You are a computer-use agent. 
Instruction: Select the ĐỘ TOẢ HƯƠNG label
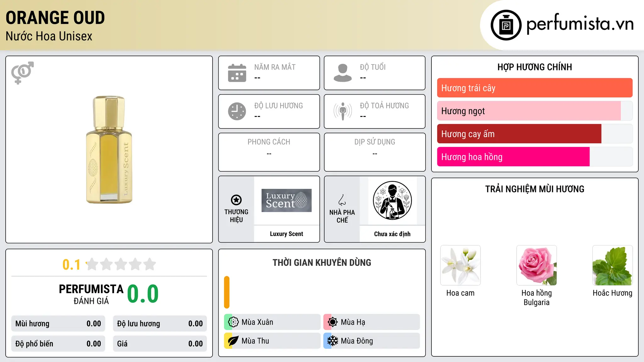(384, 106)
